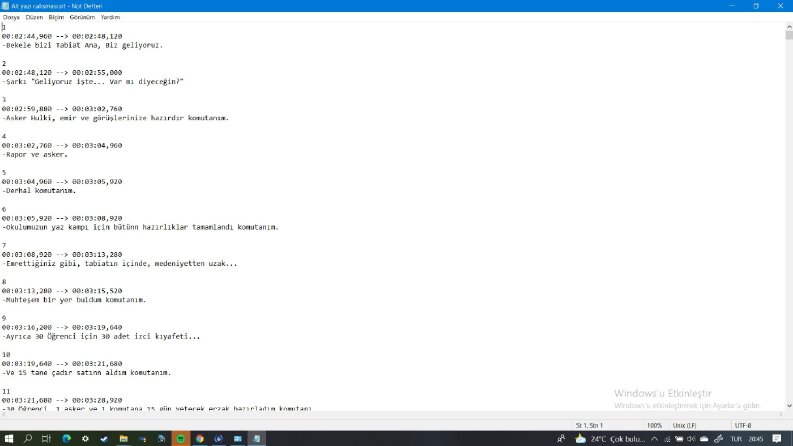Click the 'St 1, Stn 1' status entry
This screenshot has width=793, height=446.
589,425
